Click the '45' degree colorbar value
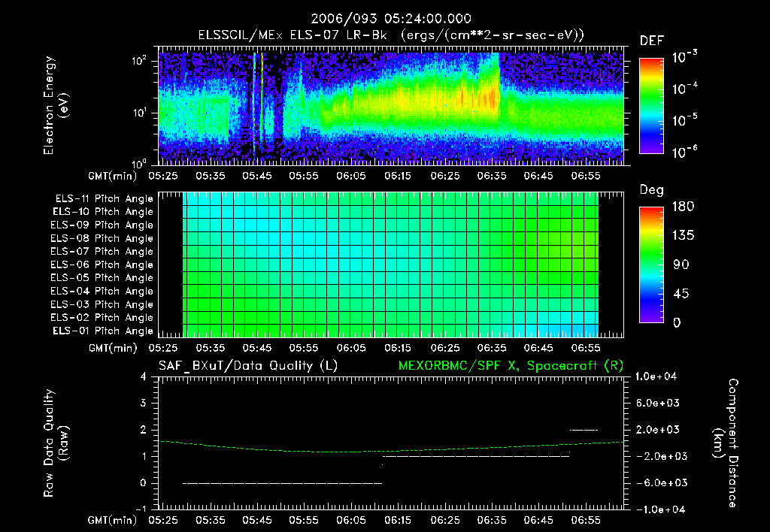Image resolution: width=770 pixels, height=532 pixels. point(681,294)
